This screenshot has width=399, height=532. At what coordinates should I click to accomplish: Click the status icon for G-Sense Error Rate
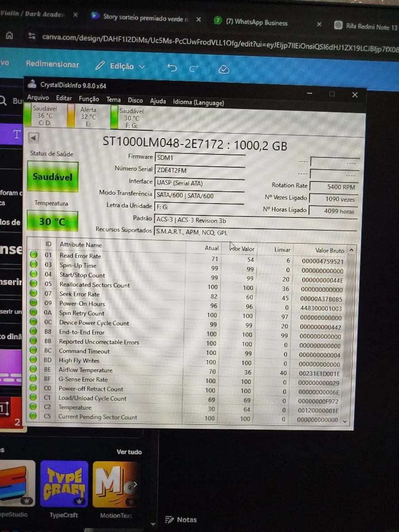tap(33, 378)
